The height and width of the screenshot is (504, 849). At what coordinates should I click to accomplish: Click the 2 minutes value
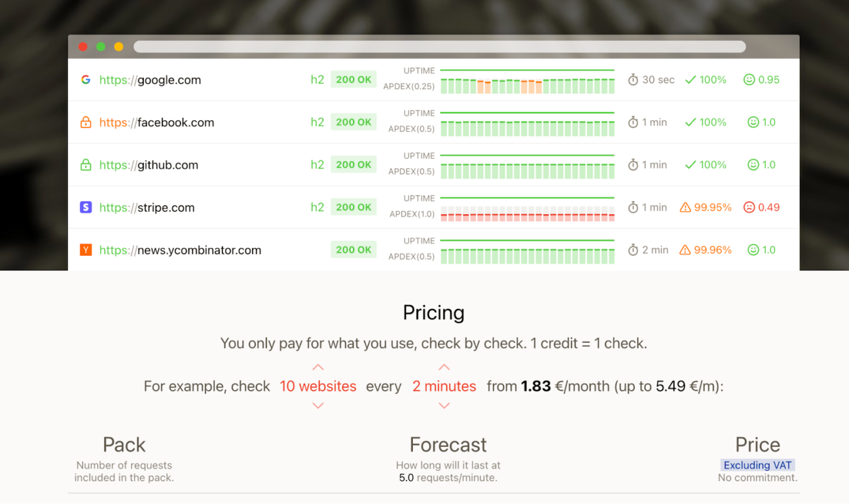pyautogui.click(x=444, y=386)
